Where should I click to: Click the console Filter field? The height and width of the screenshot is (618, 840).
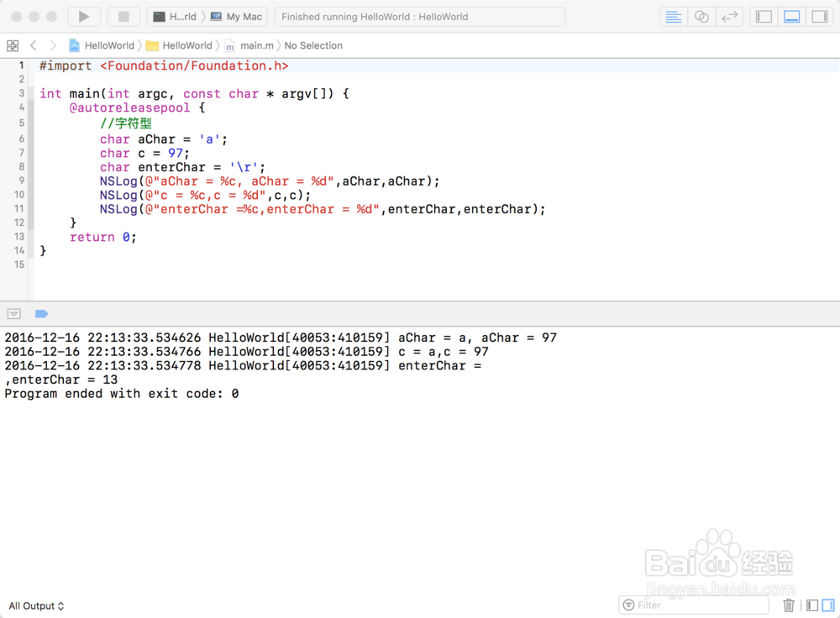point(694,605)
